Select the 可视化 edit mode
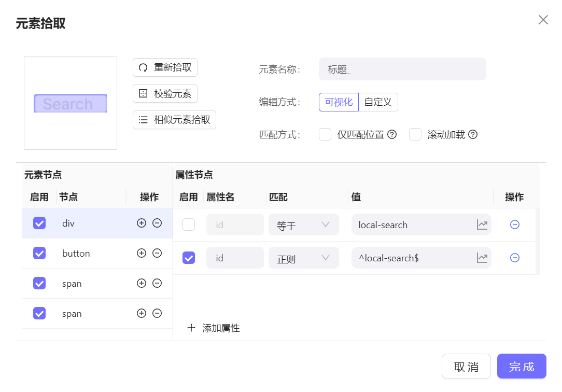This screenshot has height=392, width=562. (339, 102)
